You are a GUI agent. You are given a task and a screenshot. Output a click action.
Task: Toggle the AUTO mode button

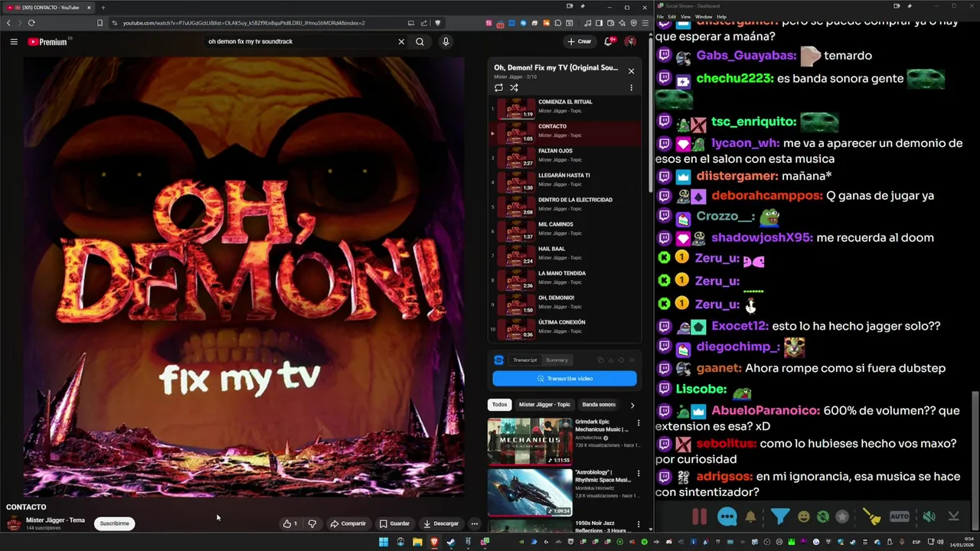[x=900, y=517]
